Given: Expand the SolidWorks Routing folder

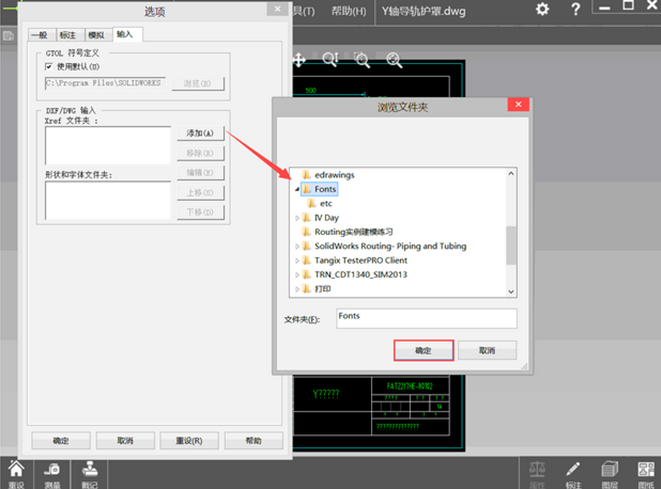Looking at the screenshot, I should pos(297,246).
